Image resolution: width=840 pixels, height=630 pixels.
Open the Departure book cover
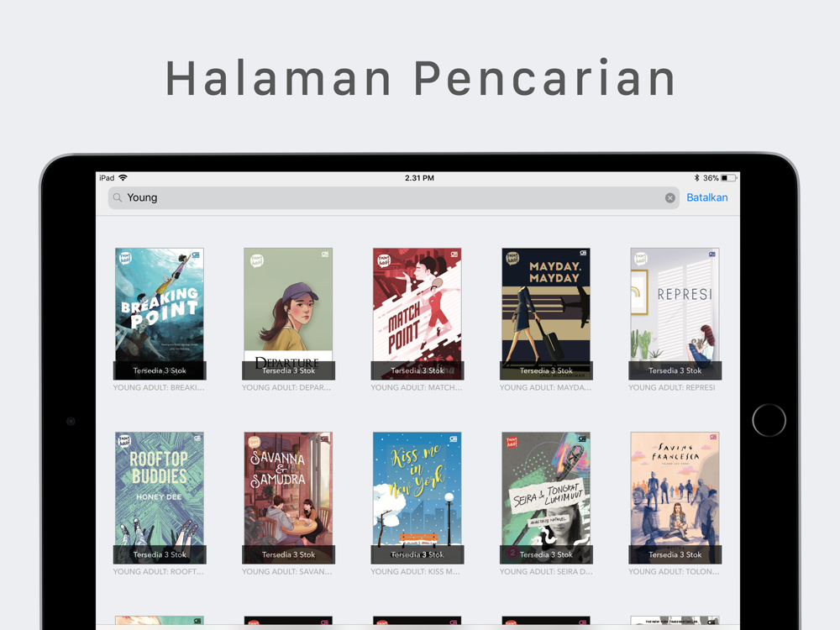288,313
